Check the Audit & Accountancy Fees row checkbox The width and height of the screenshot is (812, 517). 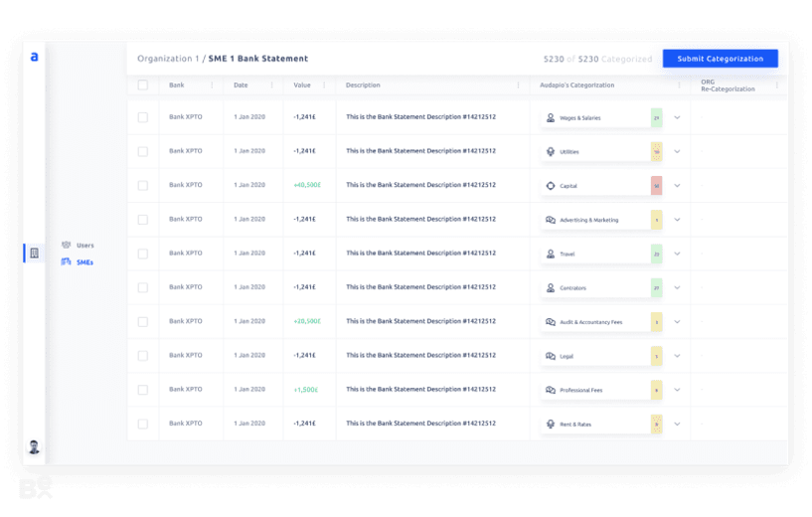coord(143,322)
